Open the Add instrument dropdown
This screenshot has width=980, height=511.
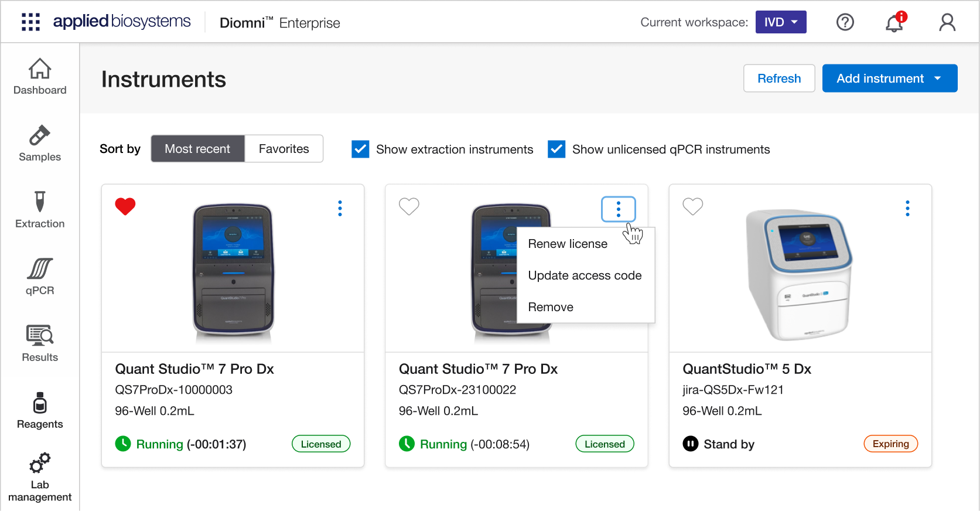point(890,79)
